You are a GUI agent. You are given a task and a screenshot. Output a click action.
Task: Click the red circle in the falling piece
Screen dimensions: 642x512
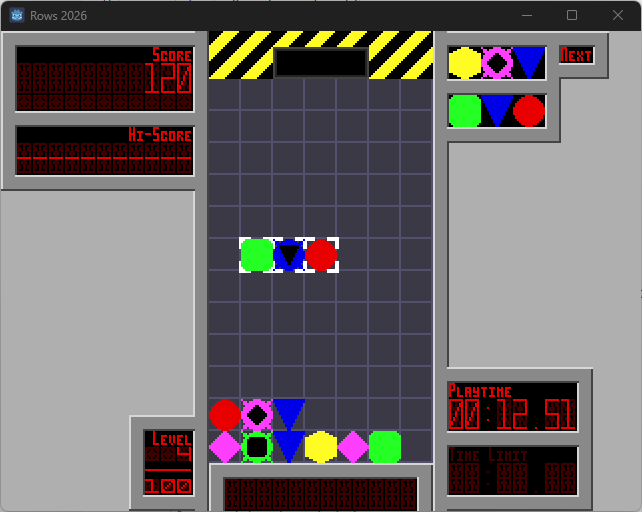coord(321,255)
